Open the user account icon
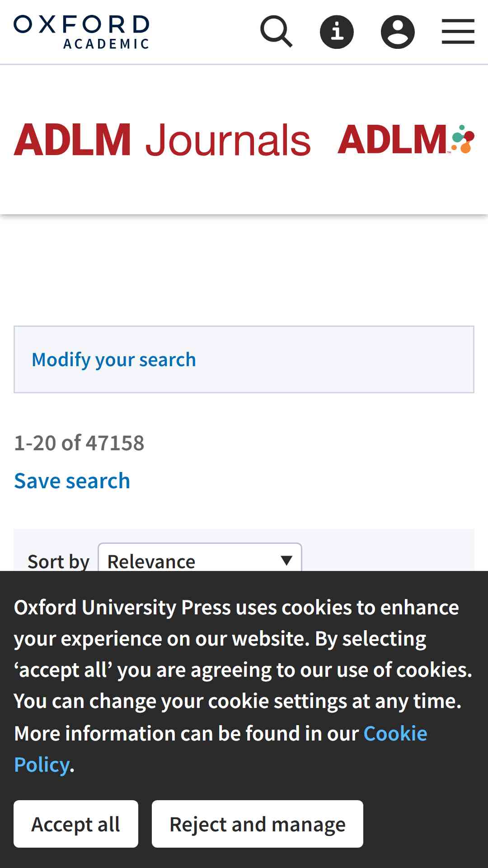This screenshot has height=868, width=488. [x=398, y=32]
